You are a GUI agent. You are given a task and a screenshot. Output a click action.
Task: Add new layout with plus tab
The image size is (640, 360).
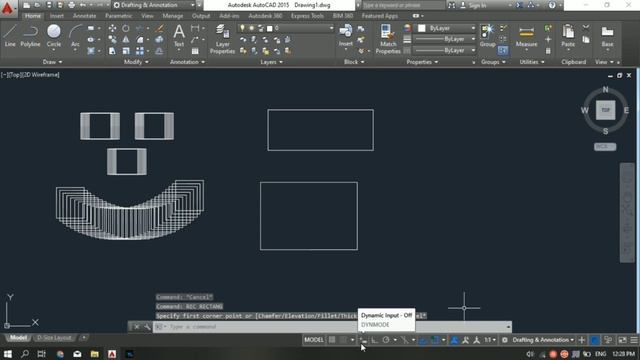pyautogui.click(x=84, y=338)
